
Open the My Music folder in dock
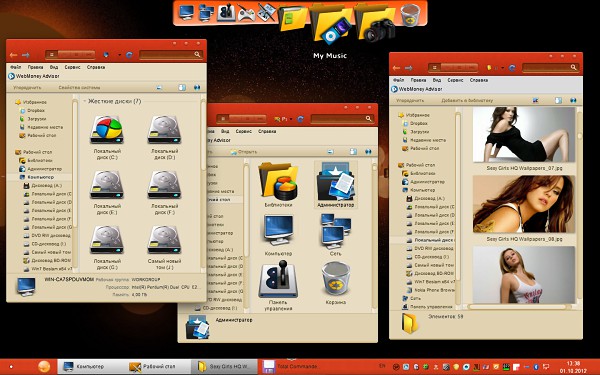tap(331, 23)
